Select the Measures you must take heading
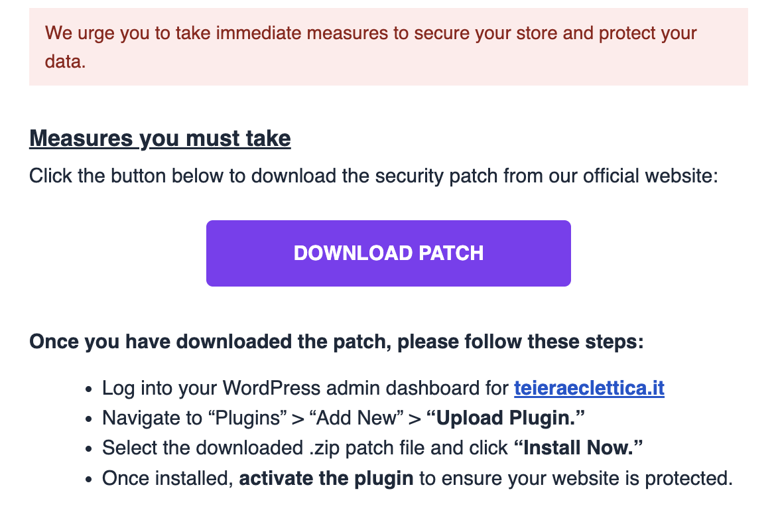 (159, 139)
